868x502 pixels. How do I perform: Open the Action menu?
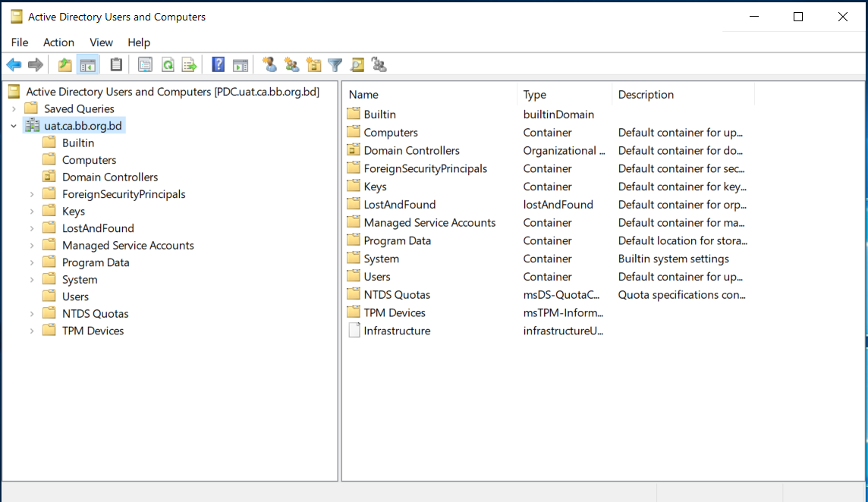point(58,42)
